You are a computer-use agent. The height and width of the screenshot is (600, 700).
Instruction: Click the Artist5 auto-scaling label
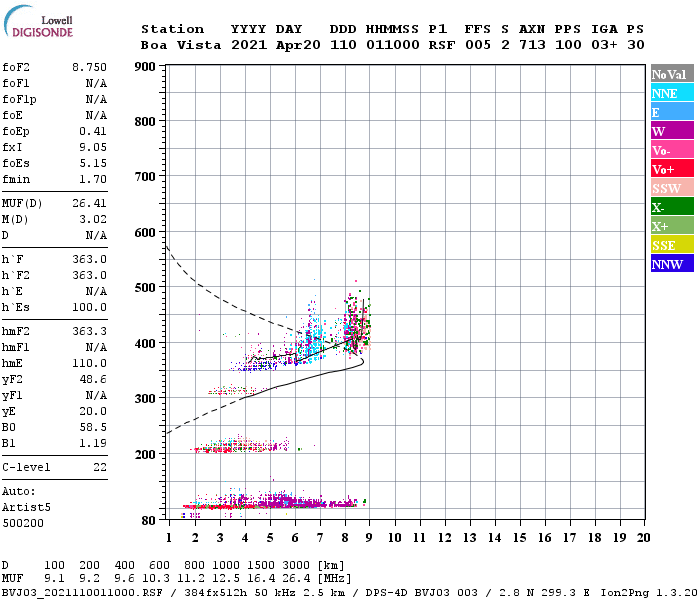(x=26, y=508)
